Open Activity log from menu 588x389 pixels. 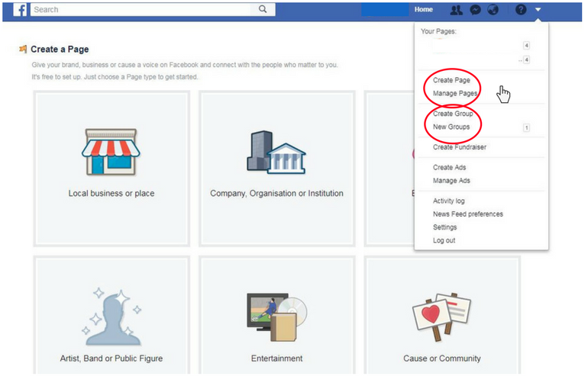pos(448,201)
